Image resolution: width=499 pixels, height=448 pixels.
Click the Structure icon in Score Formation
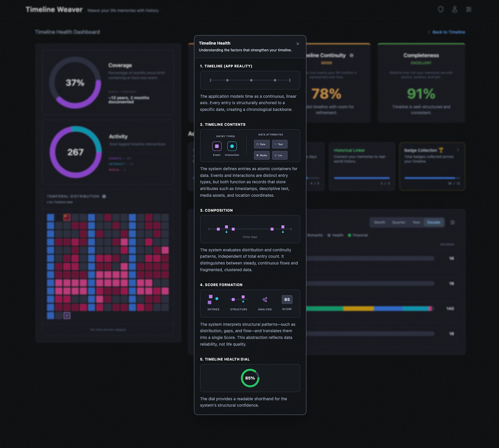238,299
